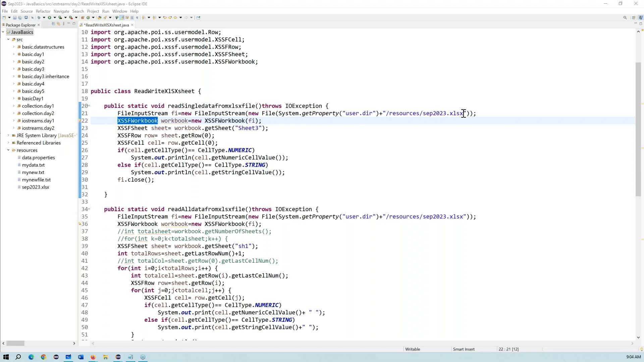
Task: Collapse All items in Package Explorer
Action: click(x=53, y=24)
